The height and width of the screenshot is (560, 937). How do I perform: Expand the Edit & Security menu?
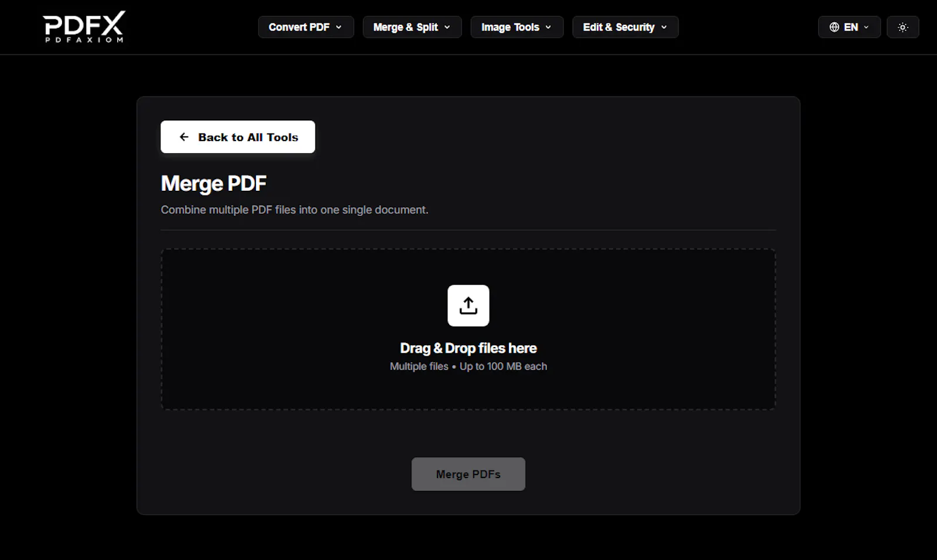pos(625,27)
